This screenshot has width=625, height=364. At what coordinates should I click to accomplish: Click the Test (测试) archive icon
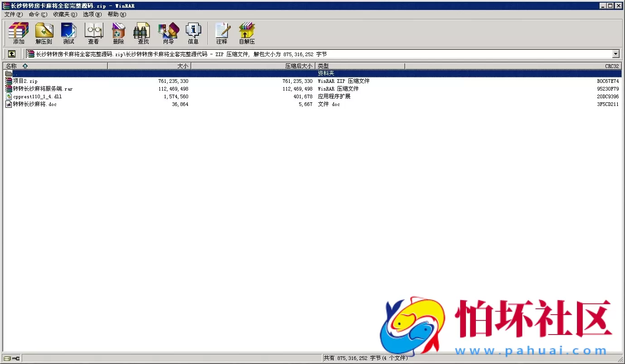pyautogui.click(x=69, y=34)
